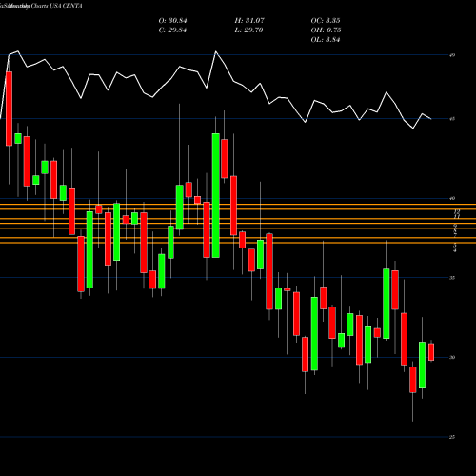The width and height of the screenshot is (476, 476).
Task: Click the high price value H: 31.07
Action: pyautogui.click(x=249, y=21)
